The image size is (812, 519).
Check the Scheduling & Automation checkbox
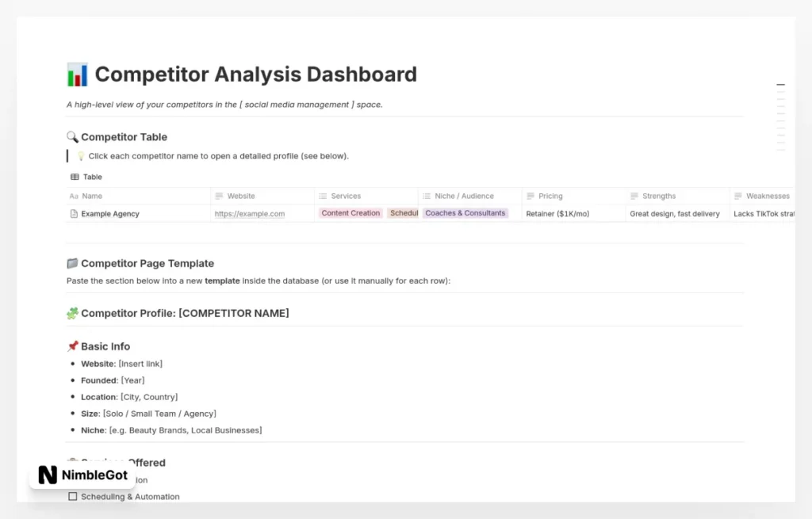point(73,496)
